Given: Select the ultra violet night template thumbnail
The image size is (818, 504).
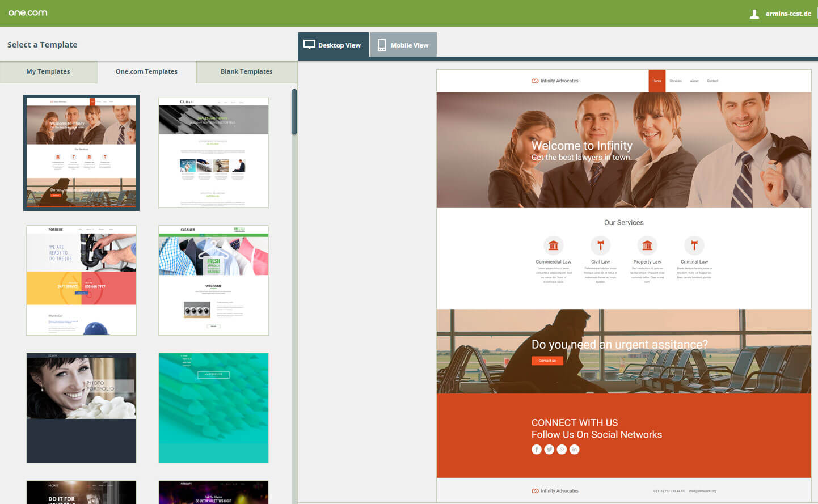Looking at the screenshot, I should pos(213,492).
